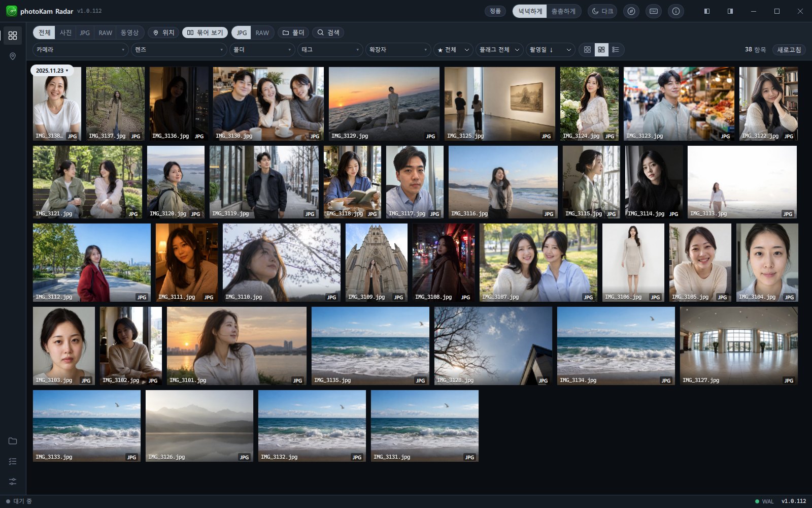Expand the 촬영일 sort dropdown
812x508 pixels.
pos(551,49)
